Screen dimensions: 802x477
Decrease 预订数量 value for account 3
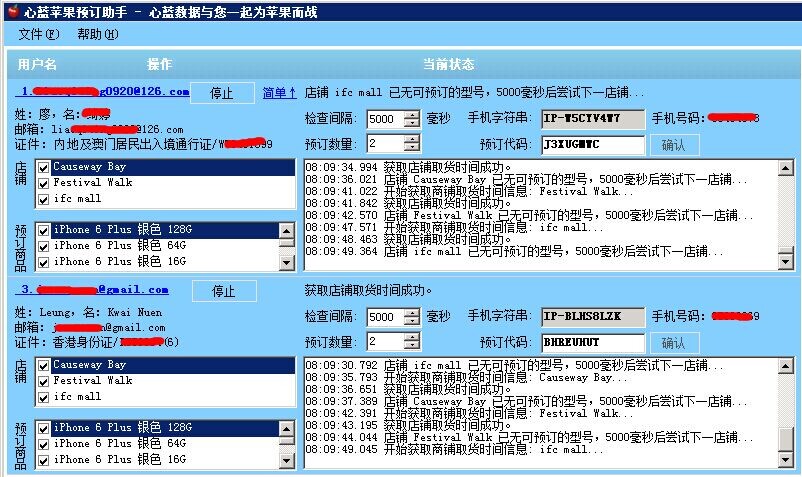click(412, 346)
